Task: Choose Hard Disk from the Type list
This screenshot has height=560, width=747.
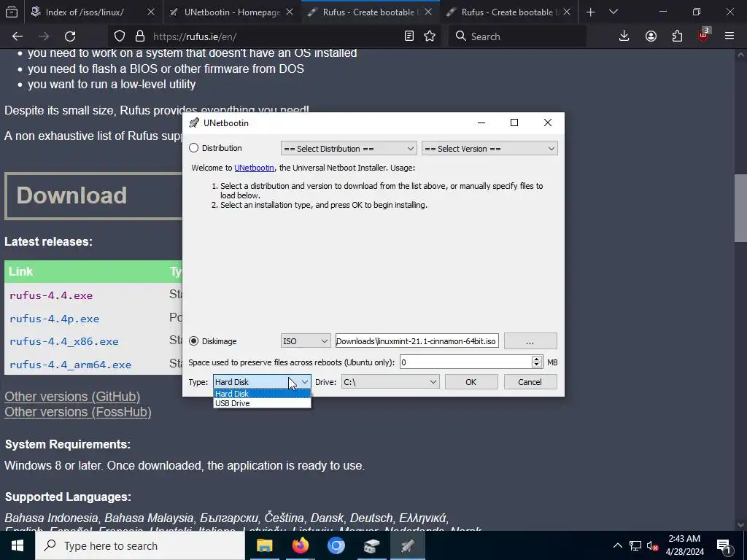Action: (262, 394)
